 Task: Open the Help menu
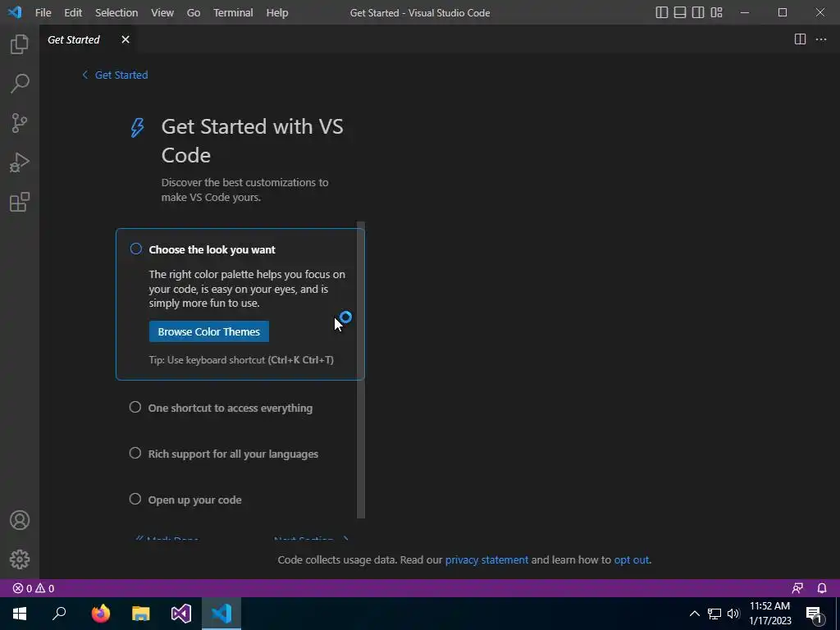pos(277,12)
